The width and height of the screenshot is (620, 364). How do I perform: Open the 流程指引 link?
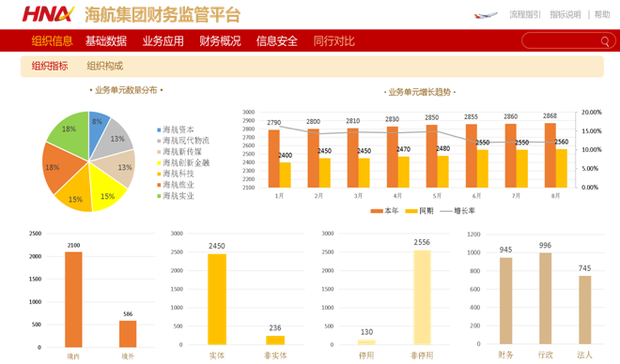(525, 15)
